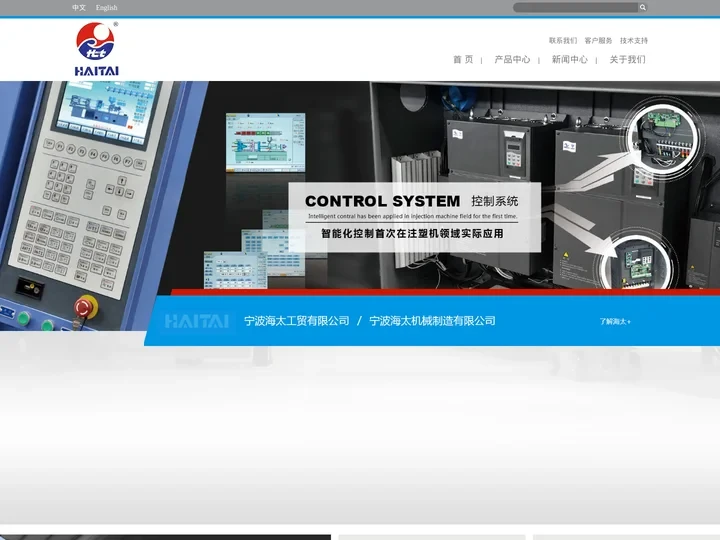Open the 联系我们 link
Image resolution: width=720 pixels, height=540 pixels.
(x=563, y=40)
